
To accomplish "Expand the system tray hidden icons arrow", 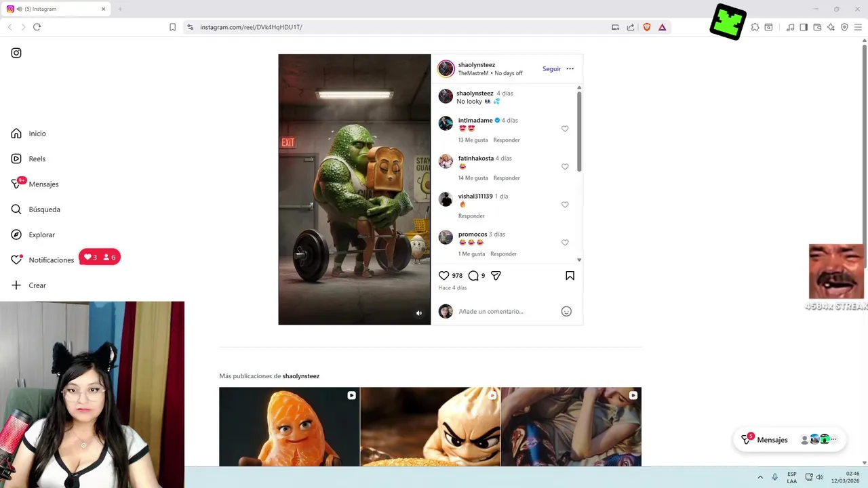I will (x=759, y=477).
